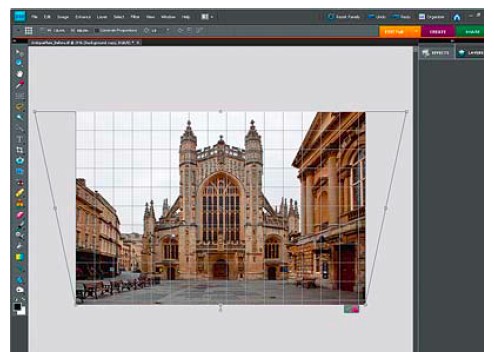Click the foreground color swatch
This screenshot has height=361, width=494.
pyautogui.click(x=17, y=307)
